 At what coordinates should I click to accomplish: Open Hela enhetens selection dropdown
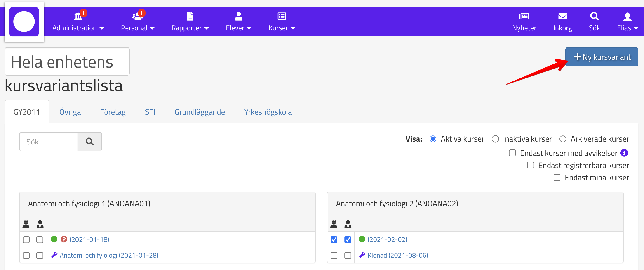67,62
